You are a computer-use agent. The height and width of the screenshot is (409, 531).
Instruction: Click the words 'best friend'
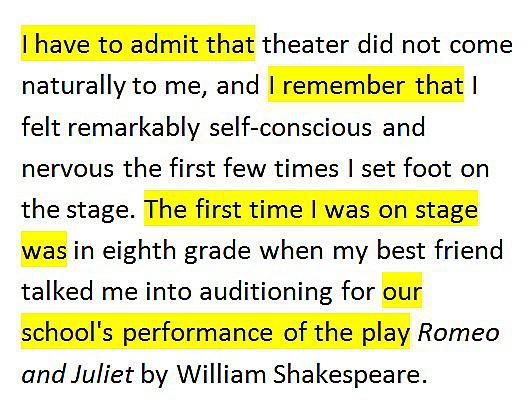tap(440, 250)
